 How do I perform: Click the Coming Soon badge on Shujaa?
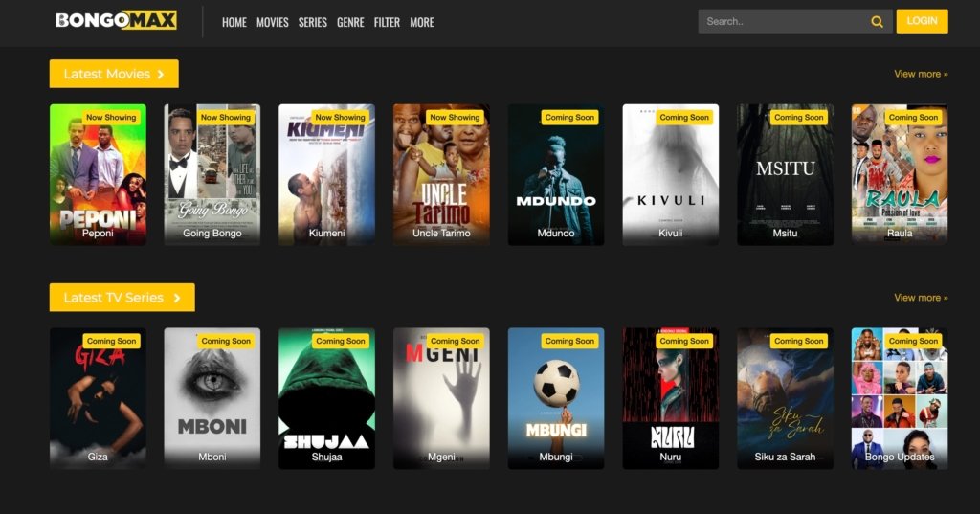click(x=340, y=341)
